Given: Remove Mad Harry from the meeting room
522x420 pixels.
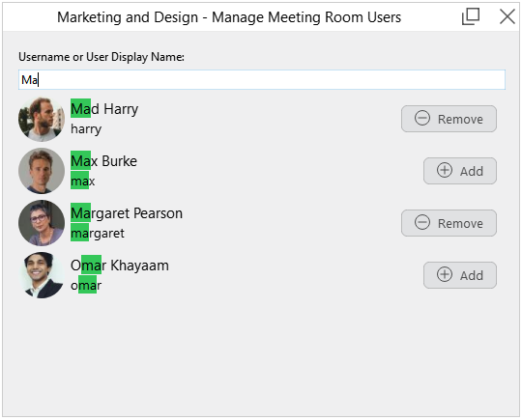Looking at the screenshot, I should 449,119.
